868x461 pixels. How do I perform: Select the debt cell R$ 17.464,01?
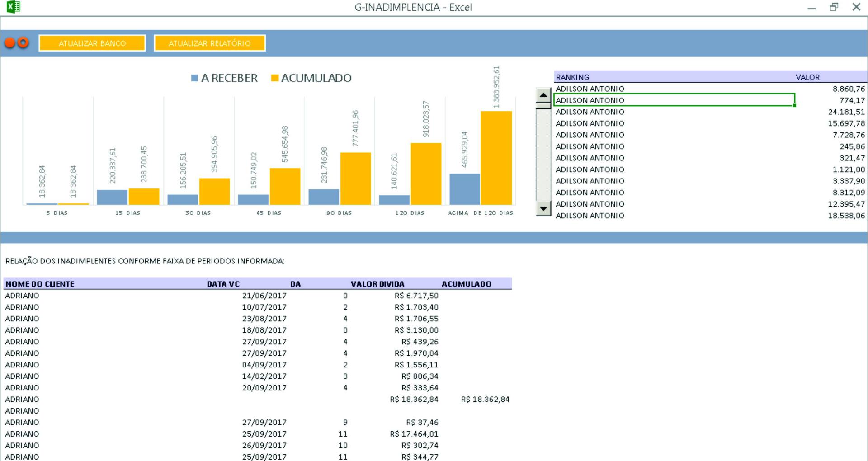pos(414,434)
